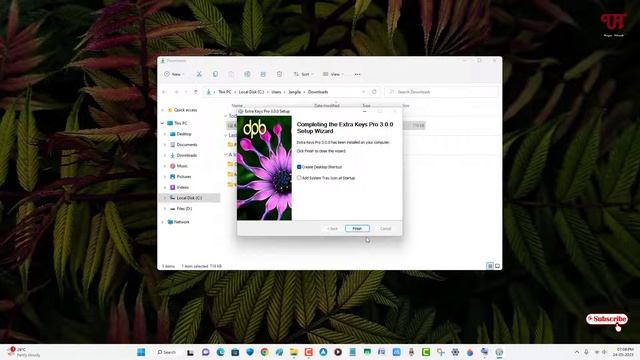Toggle the Create Desktop Shortcut checkbox
Screen dimensions: 640x360
point(299,167)
